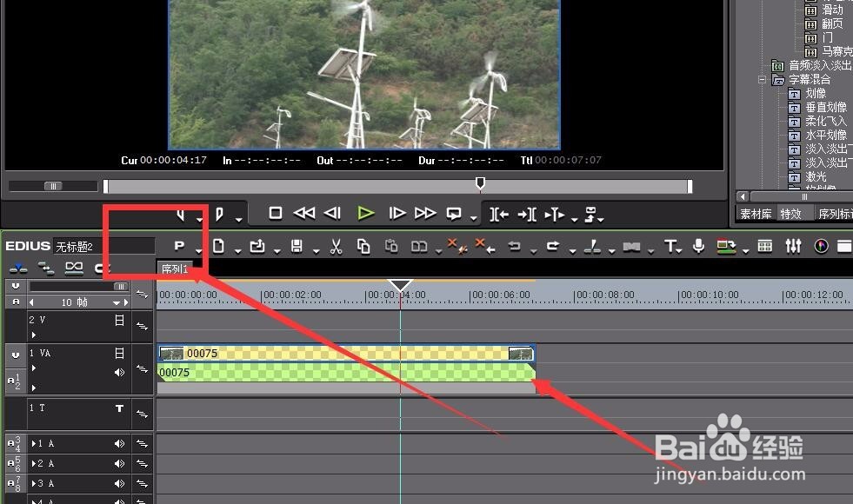Click the Play around cursor icon

coord(555,215)
